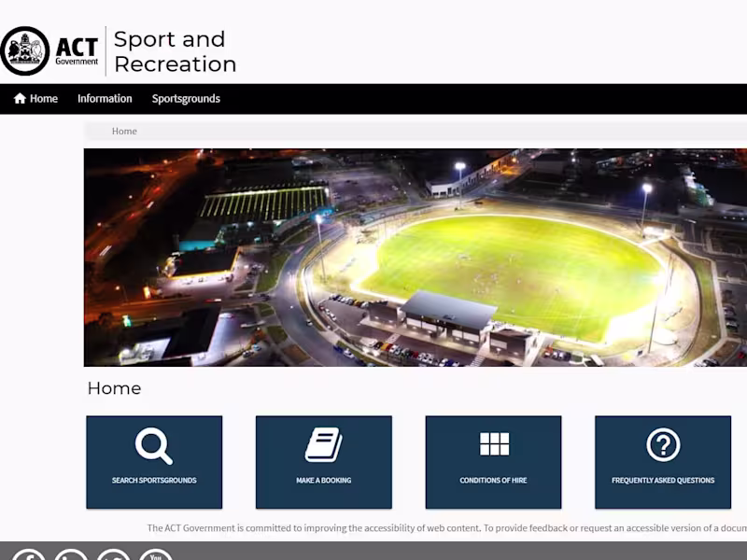
Task: Click the ACT Government wordmark text
Action: pyautogui.click(x=77, y=51)
